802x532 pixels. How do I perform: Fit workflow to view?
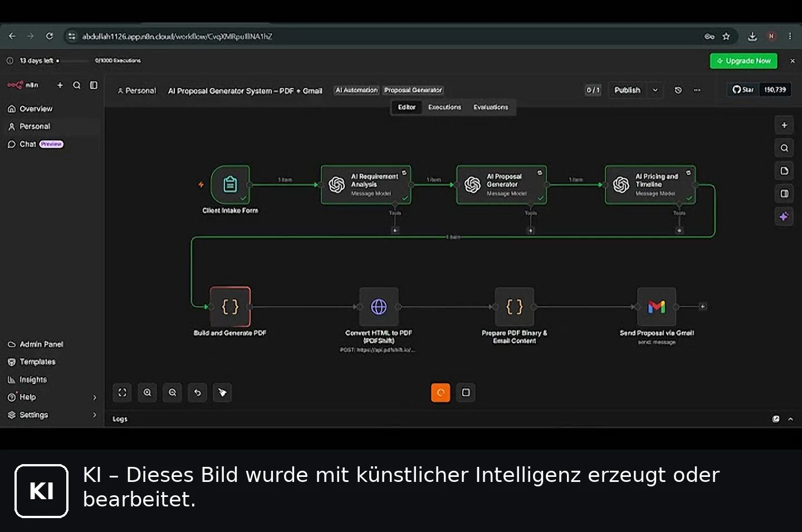click(123, 392)
